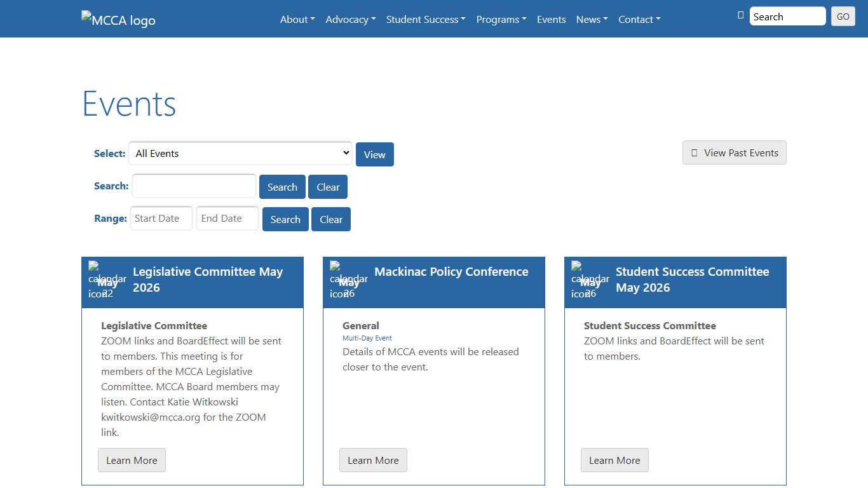
Task: Click the small icon beside header search box
Action: click(x=740, y=15)
